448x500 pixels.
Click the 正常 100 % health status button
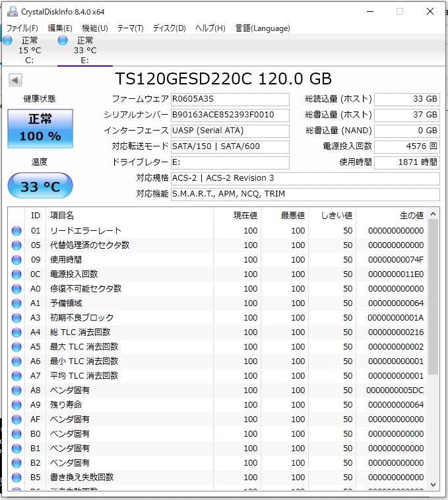coord(40,129)
